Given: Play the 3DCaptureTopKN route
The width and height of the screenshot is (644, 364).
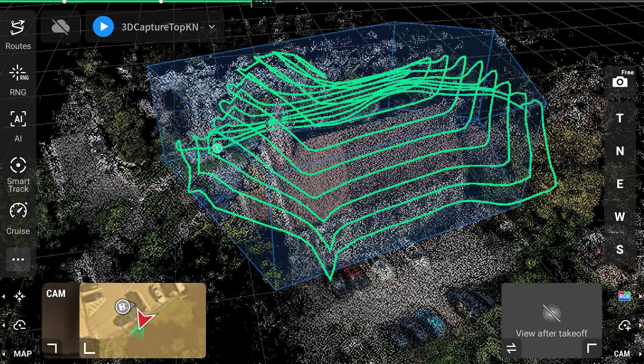Looking at the screenshot, I should [103, 27].
